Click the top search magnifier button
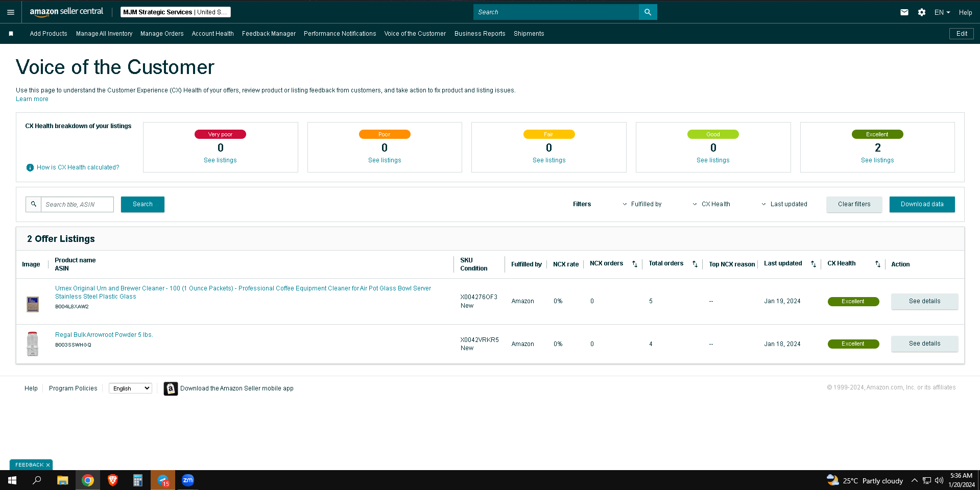Viewport: 980px width, 490px height. [x=648, y=12]
